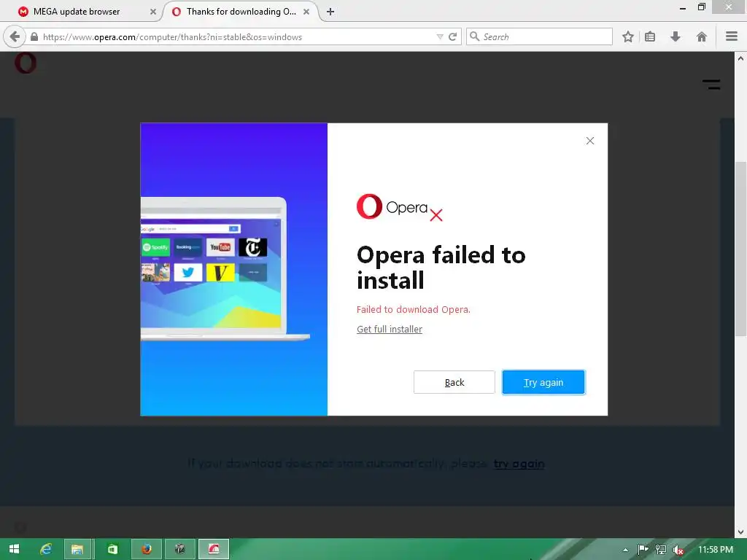Click the Search input field
The width and height of the screenshot is (747, 560).
(x=539, y=36)
